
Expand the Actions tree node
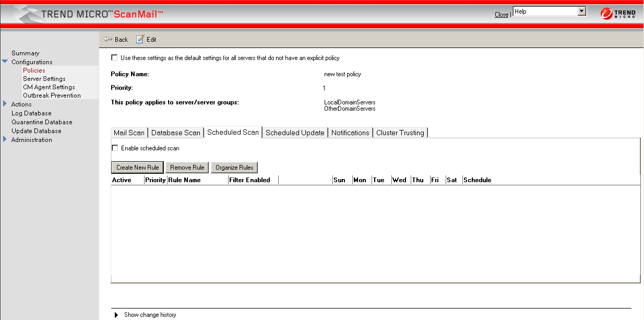click(x=5, y=104)
